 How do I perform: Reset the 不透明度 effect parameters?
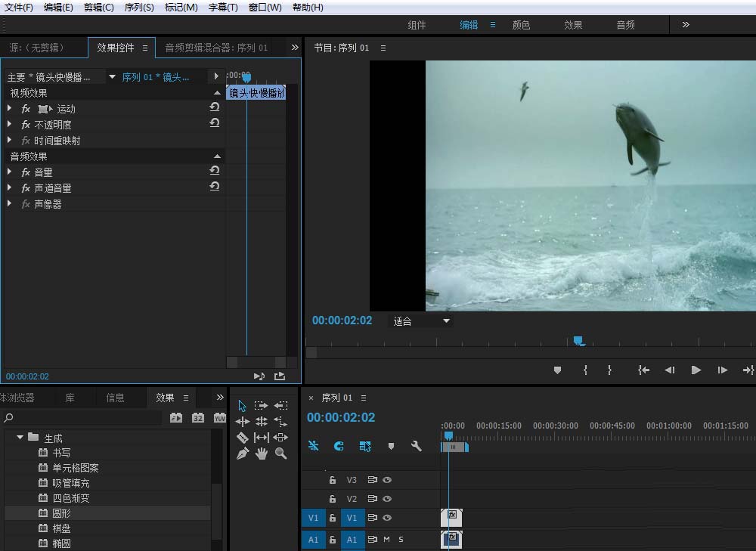pos(215,124)
